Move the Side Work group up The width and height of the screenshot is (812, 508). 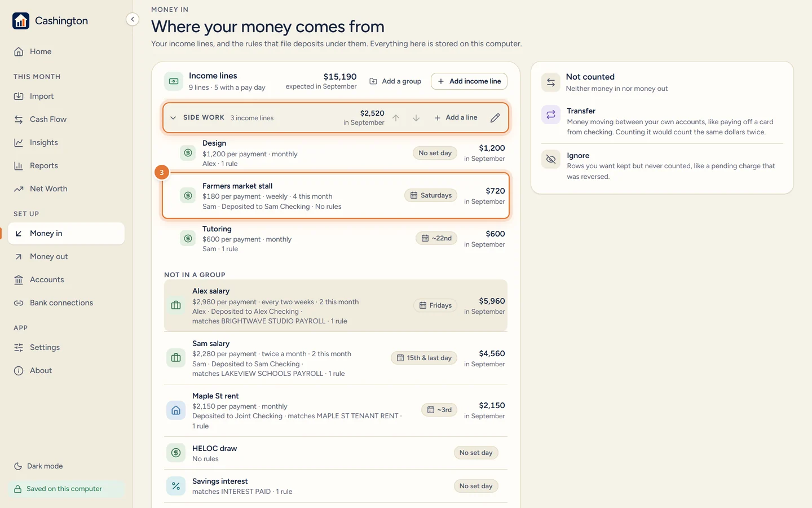(396, 118)
